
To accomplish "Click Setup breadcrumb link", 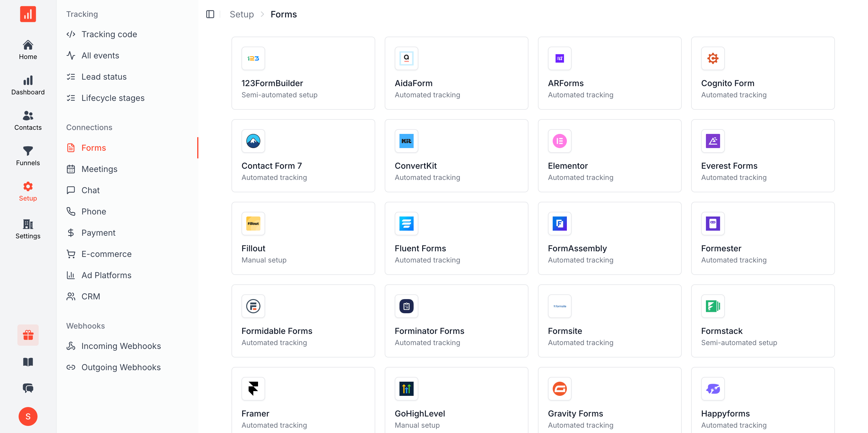I will [x=242, y=14].
